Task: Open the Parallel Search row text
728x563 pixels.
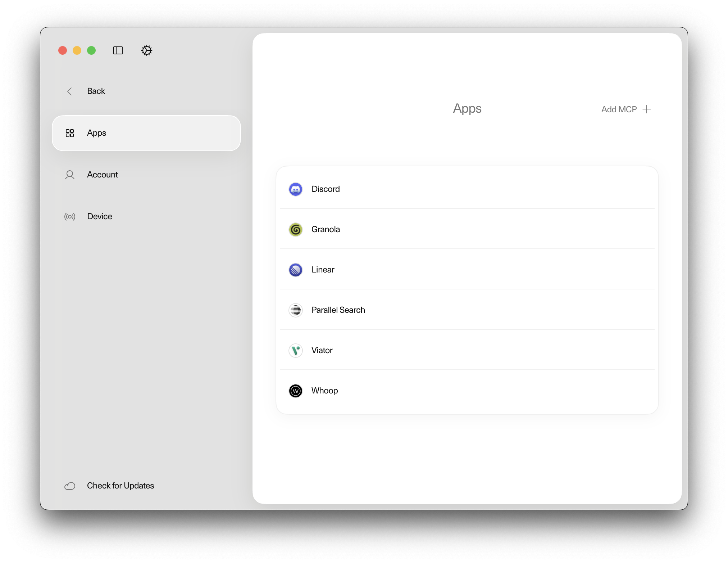Action: pyautogui.click(x=338, y=310)
